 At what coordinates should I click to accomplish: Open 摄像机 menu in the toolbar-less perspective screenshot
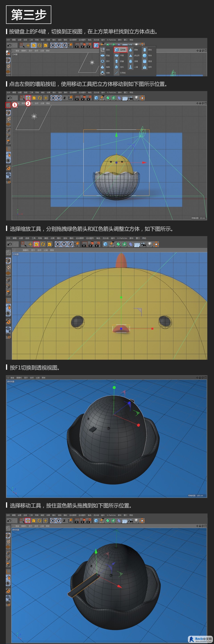pyautogui.click(x=19, y=378)
